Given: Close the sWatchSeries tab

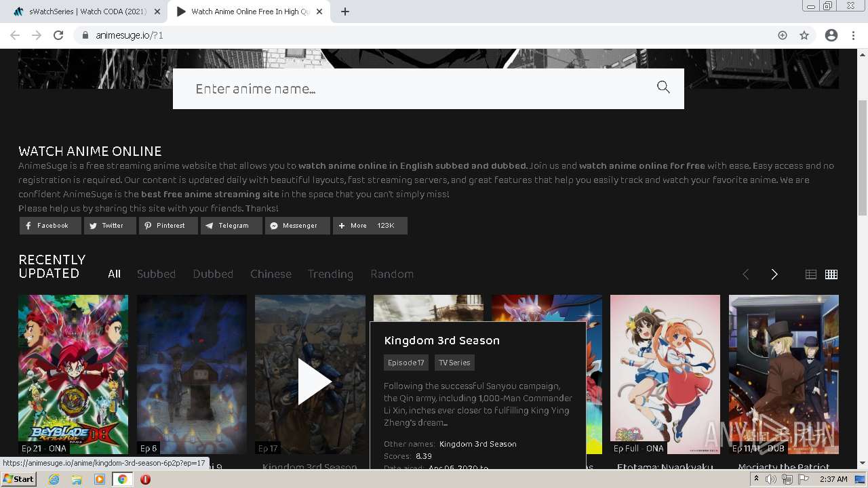Looking at the screenshot, I should [x=157, y=12].
